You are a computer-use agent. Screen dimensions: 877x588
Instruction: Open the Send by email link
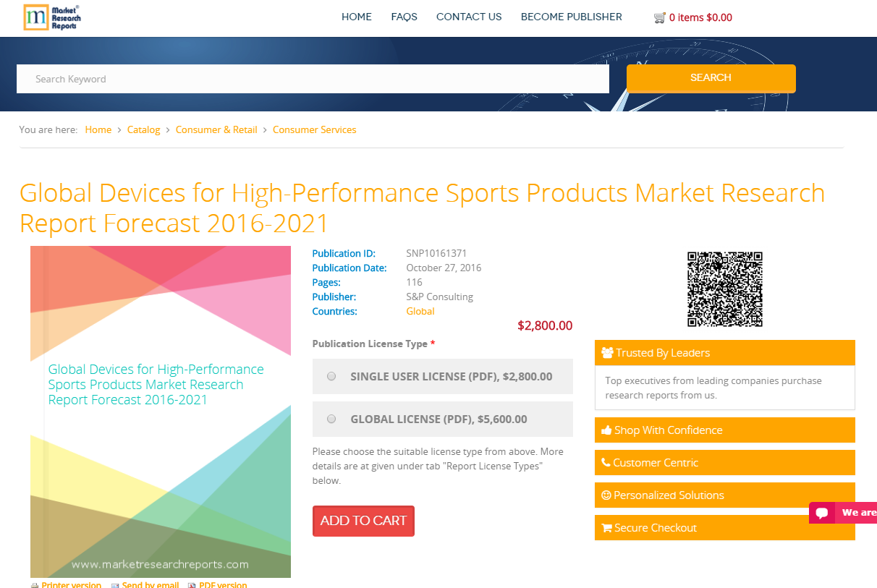point(151,585)
